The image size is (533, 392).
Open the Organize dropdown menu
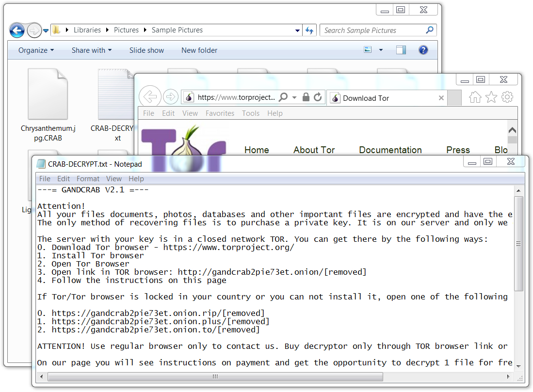click(x=36, y=50)
